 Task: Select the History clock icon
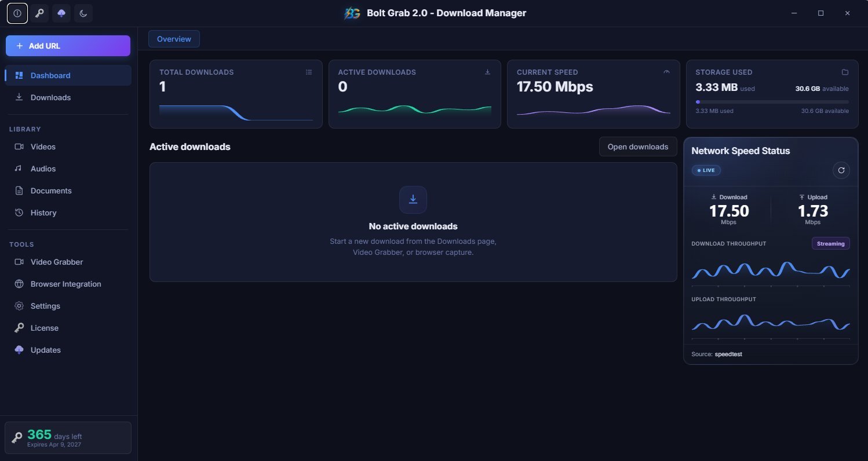point(18,213)
